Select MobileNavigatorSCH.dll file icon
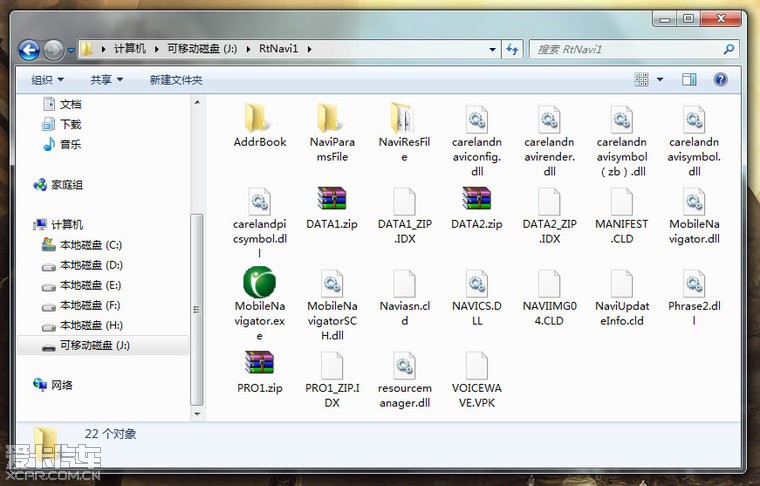Image resolution: width=760 pixels, height=486 pixels. (x=332, y=283)
